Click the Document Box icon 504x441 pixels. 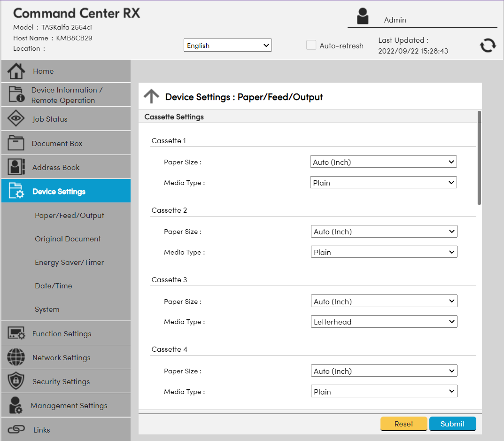pyautogui.click(x=16, y=143)
